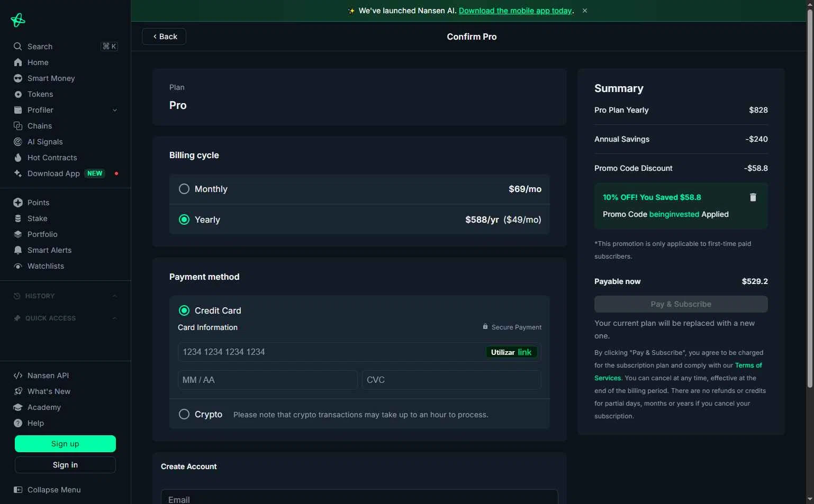Click the green Sign up button
The width and height of the screenshot is (814, 504).
click(65, 444)
